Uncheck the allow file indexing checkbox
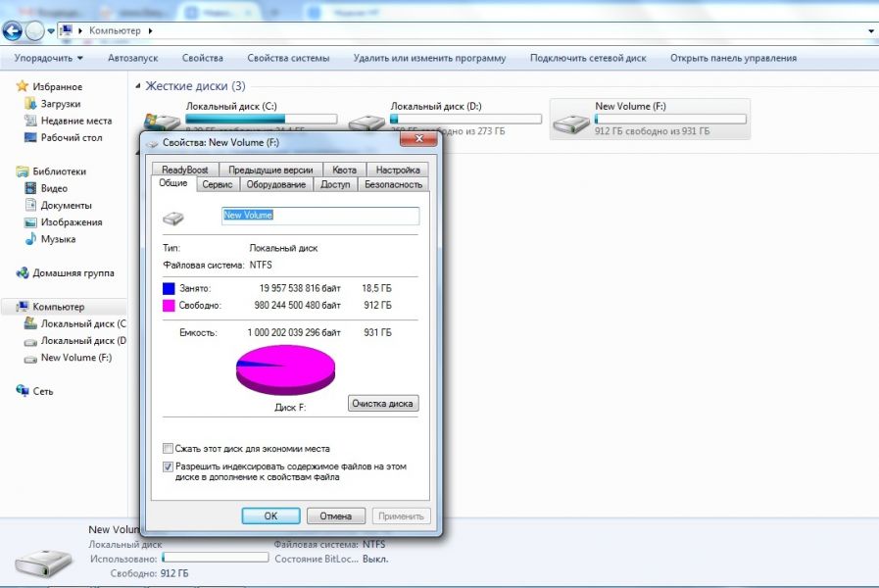The height and width of the screenshot is (588, 879). 169,466
